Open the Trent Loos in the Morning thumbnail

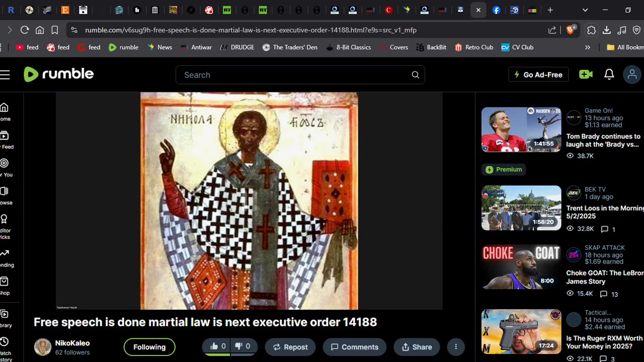coord(521,208)
